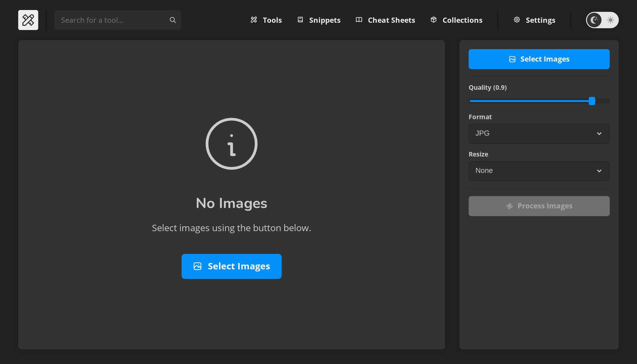
Task: Open the Format dropdown showing JPG
Action: [539, 133]
